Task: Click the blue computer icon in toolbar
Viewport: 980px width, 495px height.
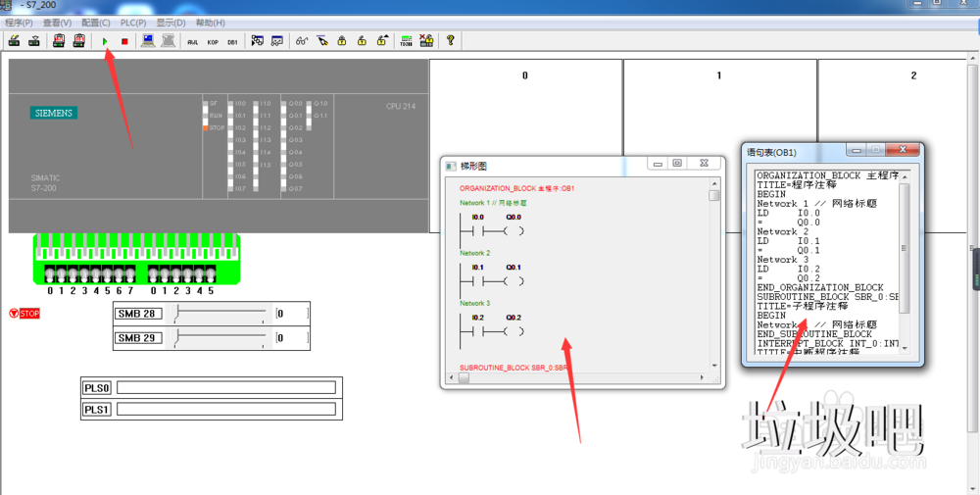Action: pyautogui.click(x=148, y=41)
